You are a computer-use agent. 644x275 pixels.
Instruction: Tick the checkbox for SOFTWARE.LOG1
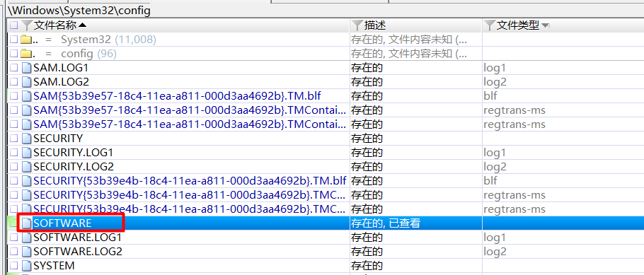(x=14, y=238)
